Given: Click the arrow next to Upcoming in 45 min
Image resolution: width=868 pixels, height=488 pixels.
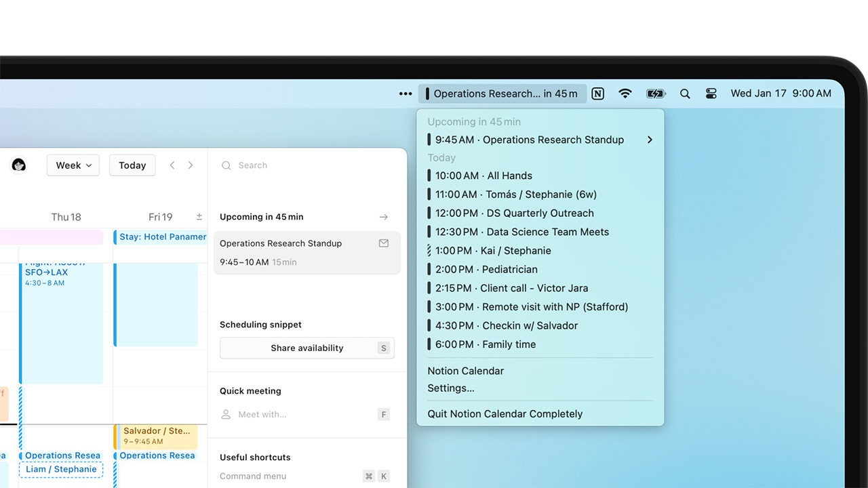Looking at the screenshot, I should 384,217.
